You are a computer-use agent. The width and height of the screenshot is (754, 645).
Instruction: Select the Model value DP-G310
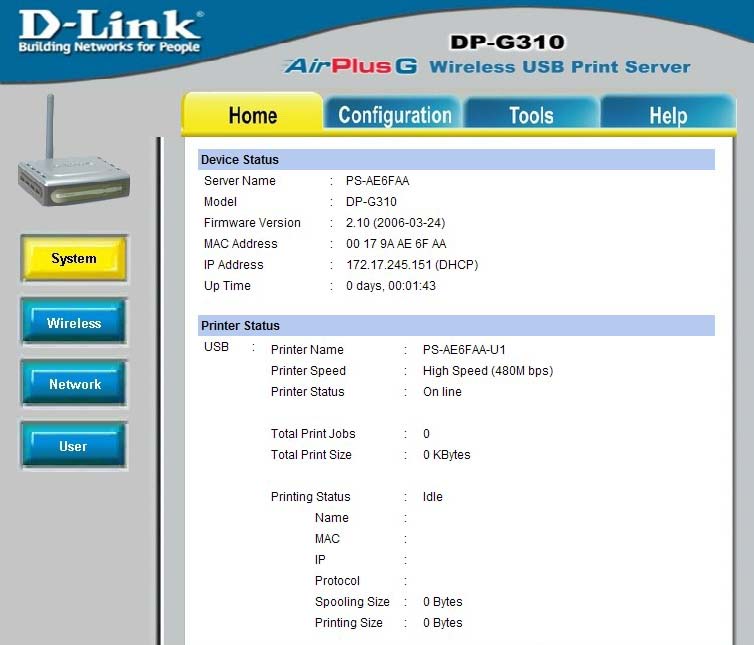371,202
